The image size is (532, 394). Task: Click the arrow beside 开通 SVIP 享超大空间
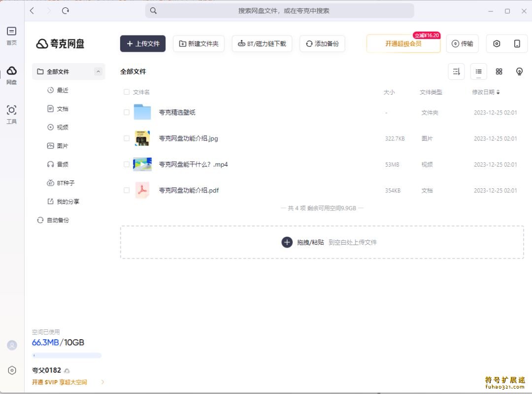click(x=103, y=382)
